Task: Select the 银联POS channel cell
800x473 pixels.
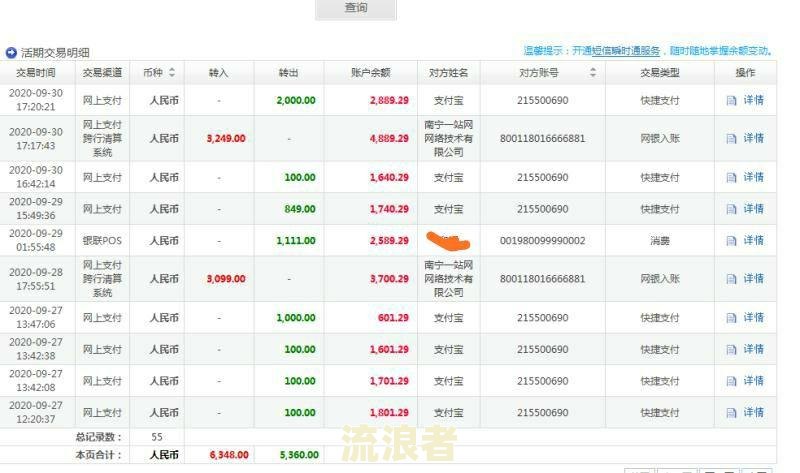Action: (x=102, y=240)
